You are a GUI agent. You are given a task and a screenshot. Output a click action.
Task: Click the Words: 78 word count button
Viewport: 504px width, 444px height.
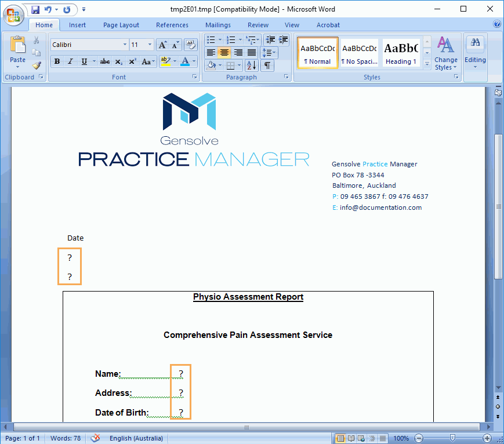point(66,438)
